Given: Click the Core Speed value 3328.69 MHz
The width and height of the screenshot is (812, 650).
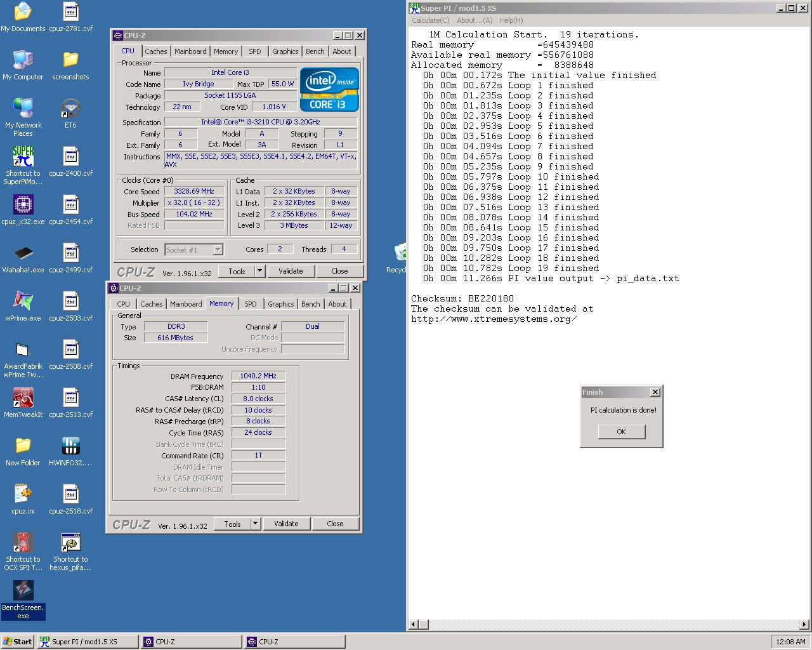Looking at the screenshot, I should pos(194,191).
